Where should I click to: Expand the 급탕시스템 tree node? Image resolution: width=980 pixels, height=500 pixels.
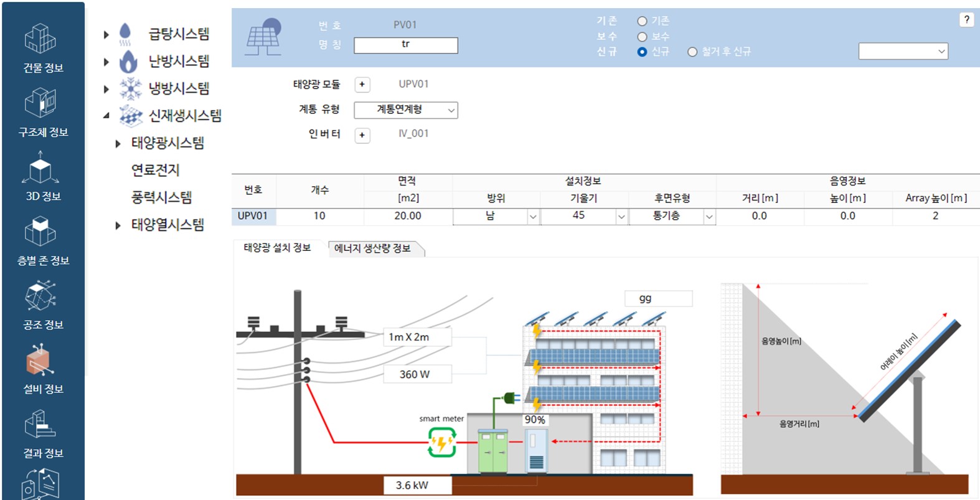click(106, 35)
